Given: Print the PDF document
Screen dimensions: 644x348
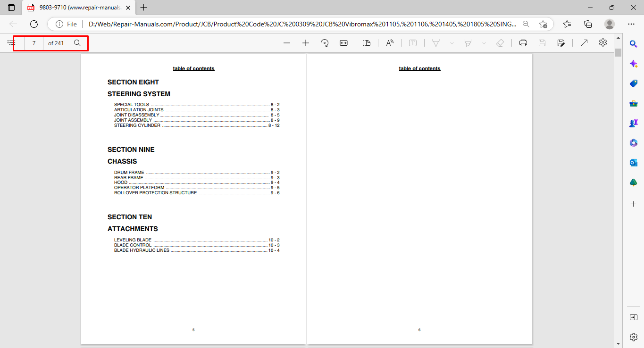Looking at the screenshot, I should [x=523, y=43].
